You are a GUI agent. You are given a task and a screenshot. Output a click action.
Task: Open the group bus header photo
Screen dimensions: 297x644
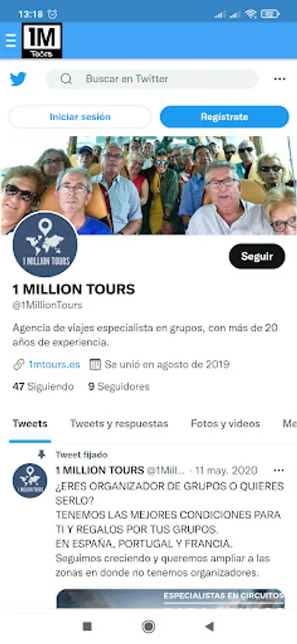148,185
